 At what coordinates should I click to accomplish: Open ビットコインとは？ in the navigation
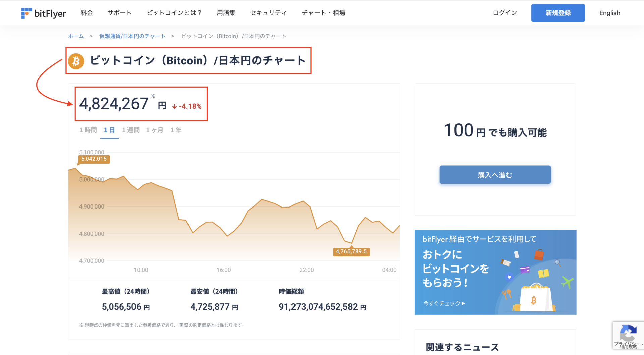174,13
